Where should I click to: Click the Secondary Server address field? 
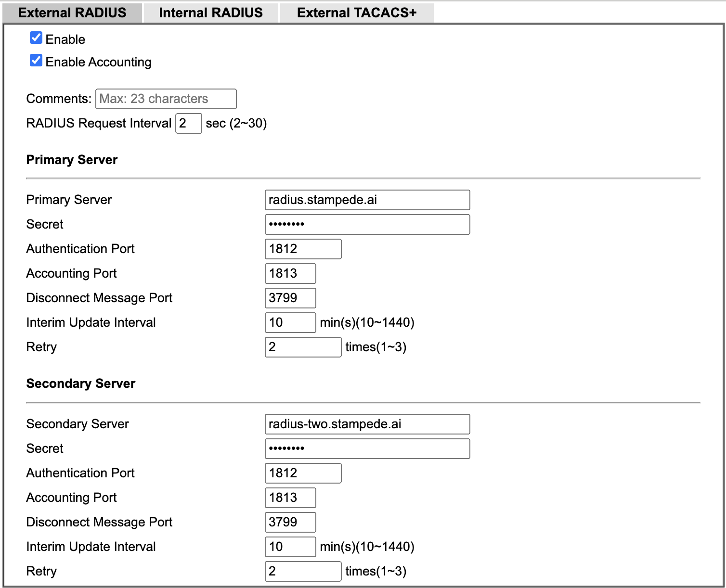(x=367, y=424)
